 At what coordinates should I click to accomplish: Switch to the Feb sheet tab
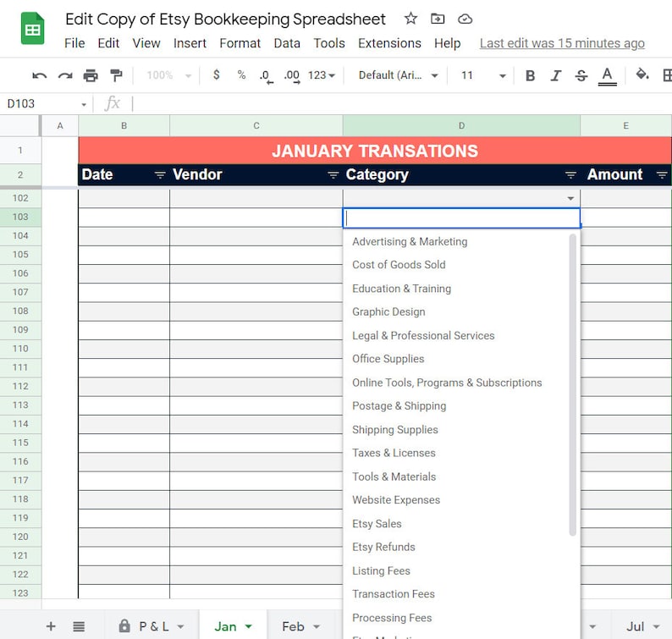(x=301, y=626)
